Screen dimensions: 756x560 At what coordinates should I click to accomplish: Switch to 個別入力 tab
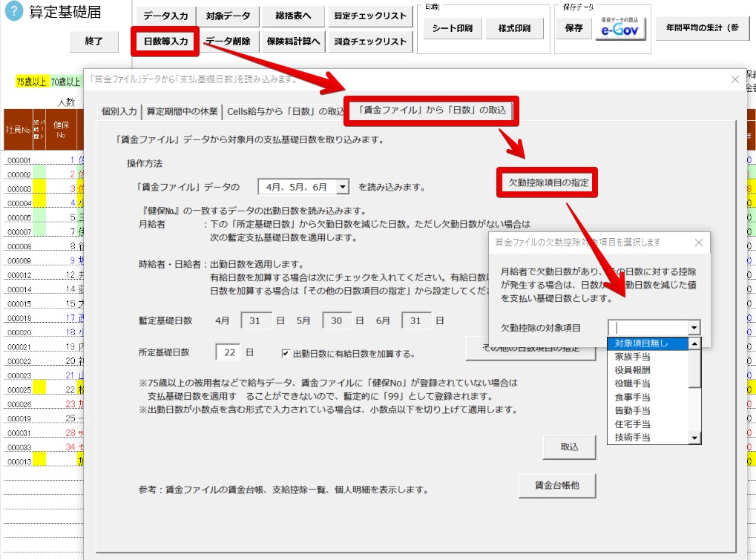(x=119, y=111)
